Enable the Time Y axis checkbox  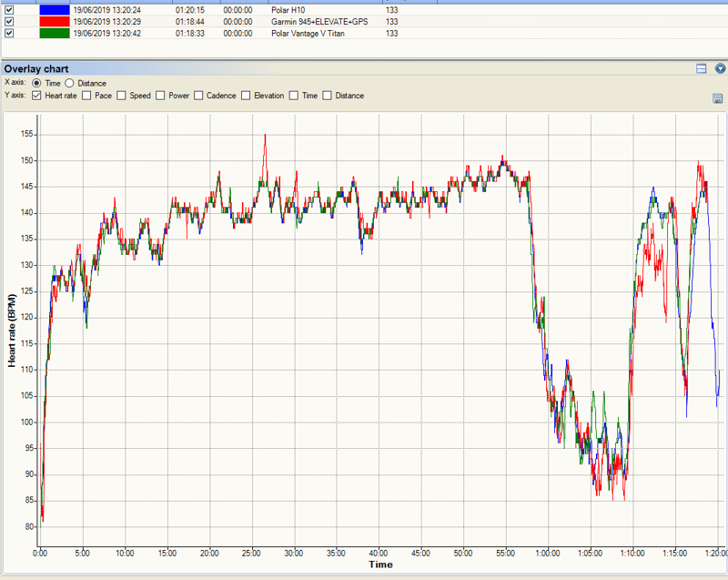[293, 96]
